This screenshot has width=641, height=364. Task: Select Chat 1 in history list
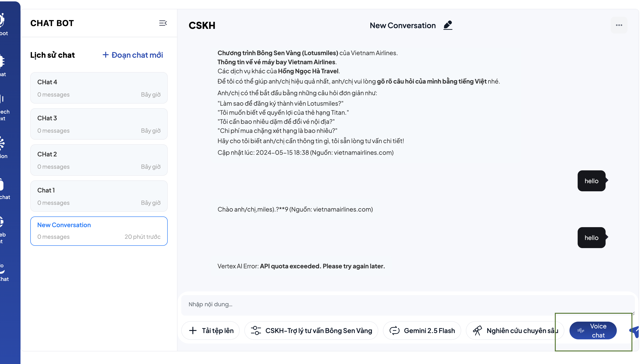coord(99,196)
